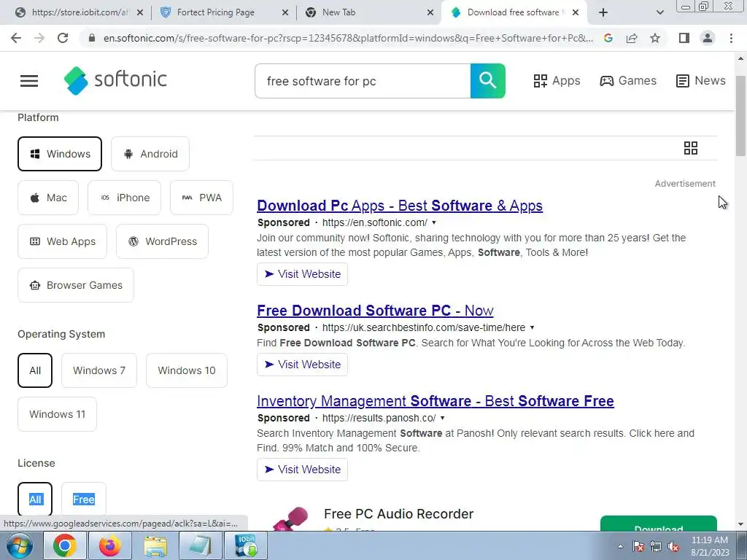Viewport: 747px width, 560px height.
Task: Click the green Download button
Action: click(659, 524)
